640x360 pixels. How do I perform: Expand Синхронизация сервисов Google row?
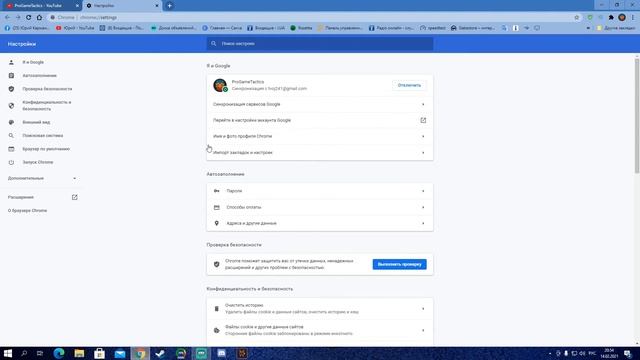click(320, 104)
